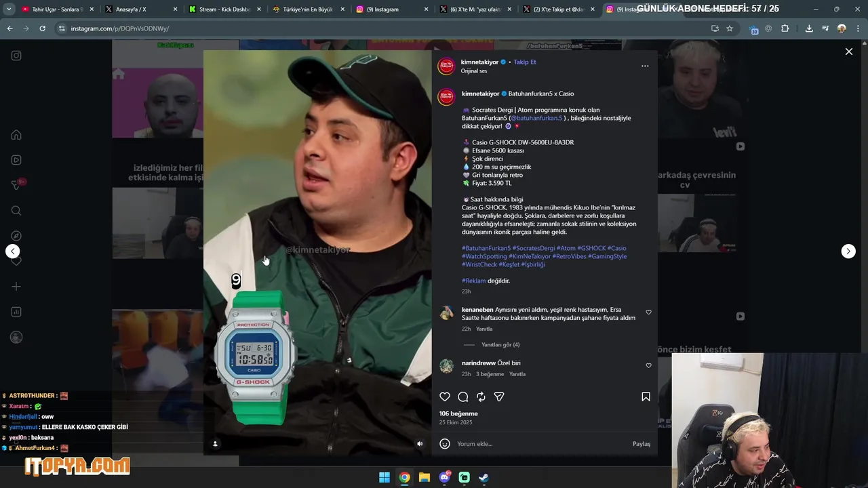Open the dashboard bar-chart icon in the sidebar

point(16,312)
